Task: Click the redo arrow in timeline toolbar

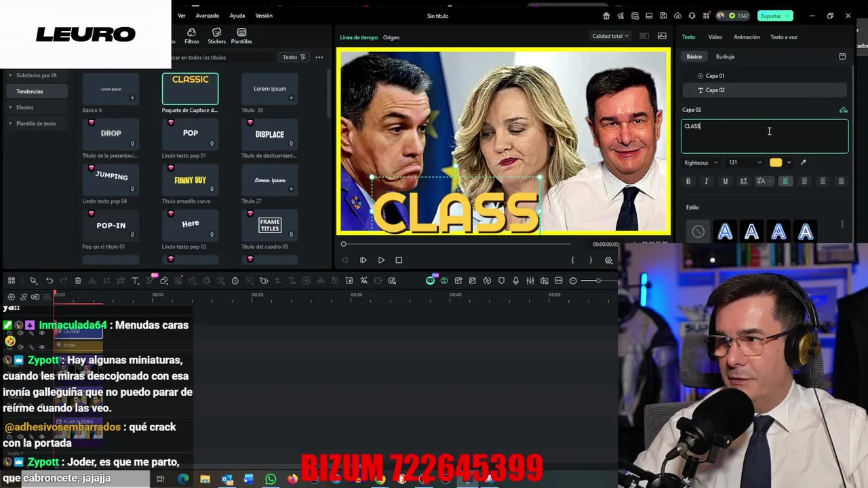Action: [x=64, y=281]
